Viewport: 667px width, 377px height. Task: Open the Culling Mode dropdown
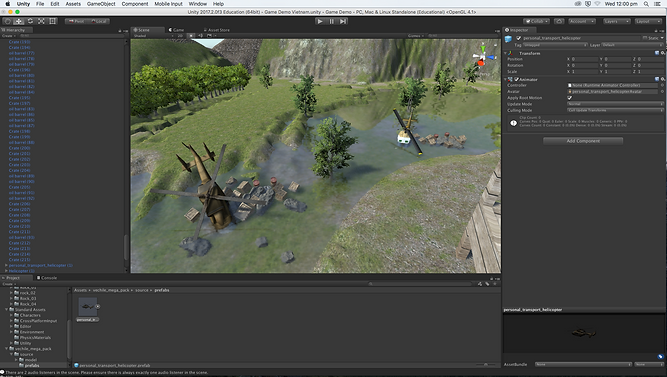(615, 110)
